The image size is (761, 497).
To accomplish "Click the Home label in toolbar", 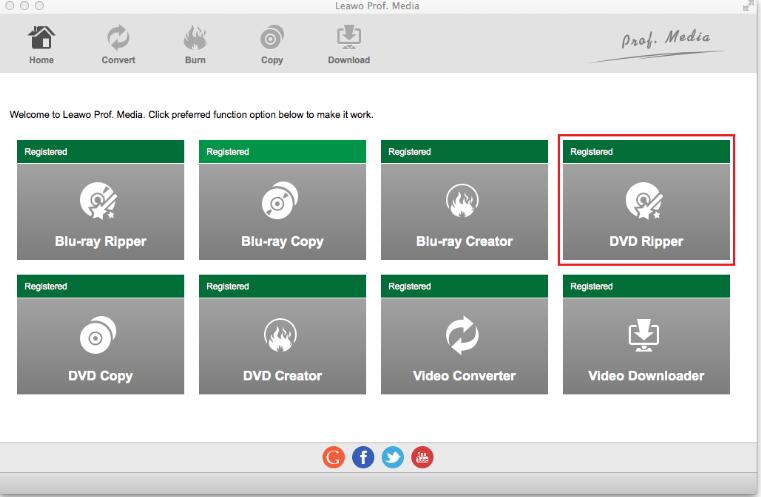I will [x=41, y=60].
